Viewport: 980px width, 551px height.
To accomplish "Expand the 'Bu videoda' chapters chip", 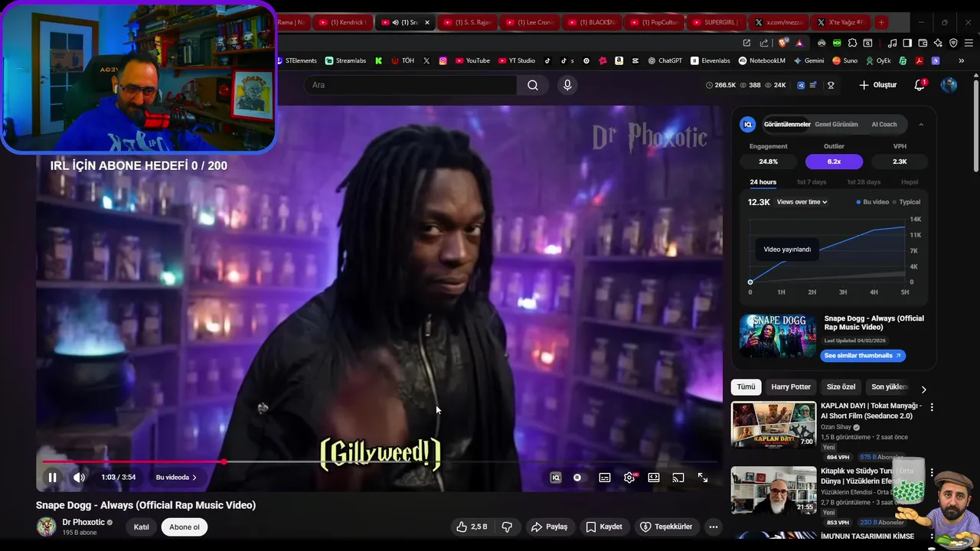I will click(176, 478).
